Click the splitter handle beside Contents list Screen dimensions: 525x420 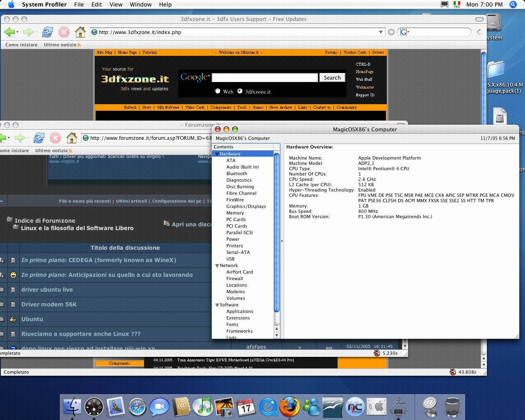(x=282, y=241)
